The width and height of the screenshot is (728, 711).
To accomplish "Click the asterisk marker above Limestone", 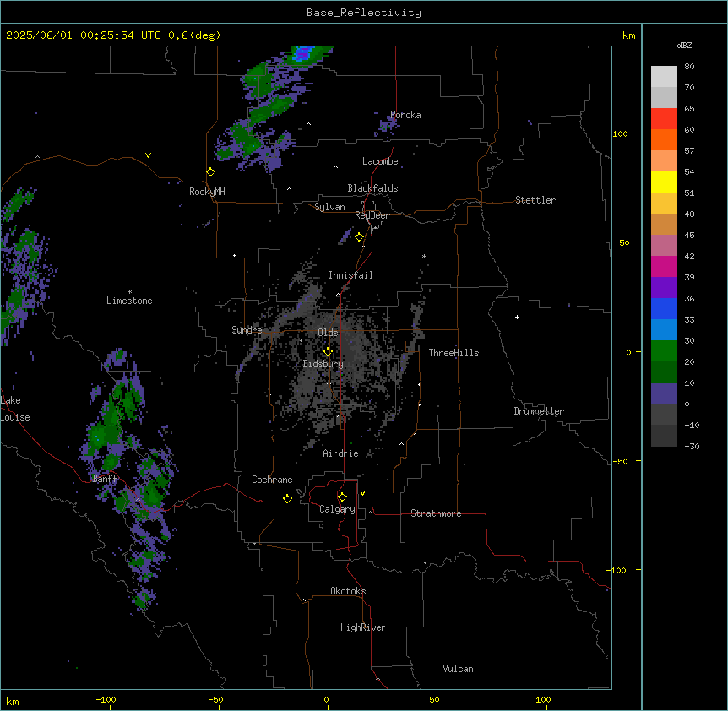I will [x=129, y=292].
